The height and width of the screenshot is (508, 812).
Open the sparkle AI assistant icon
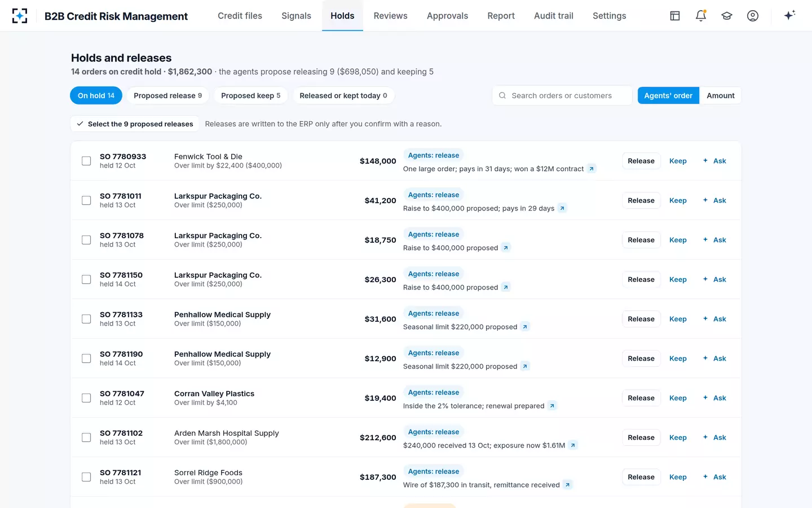pyautogui.click(x=789, y=15)
